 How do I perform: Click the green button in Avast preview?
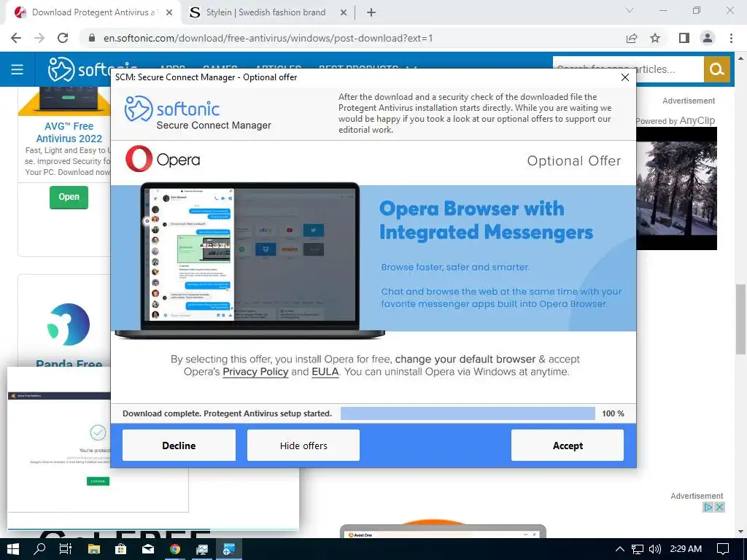pos(98,481)
